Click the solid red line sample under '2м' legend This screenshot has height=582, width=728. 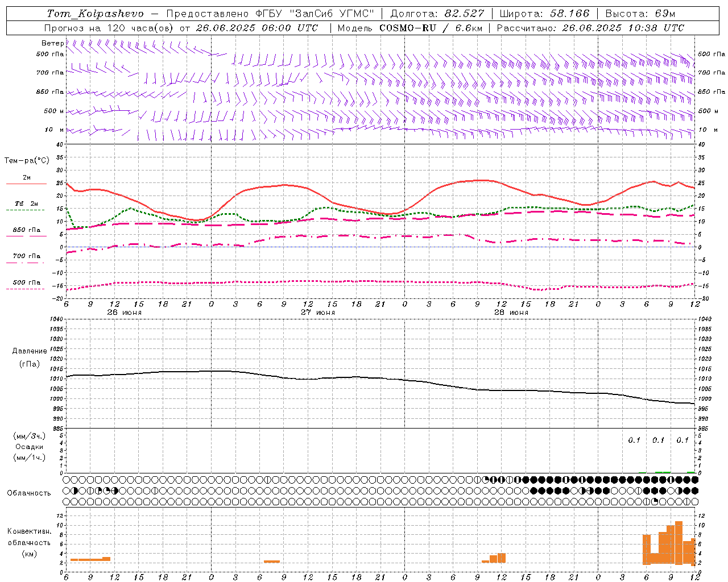coord(26,184)
